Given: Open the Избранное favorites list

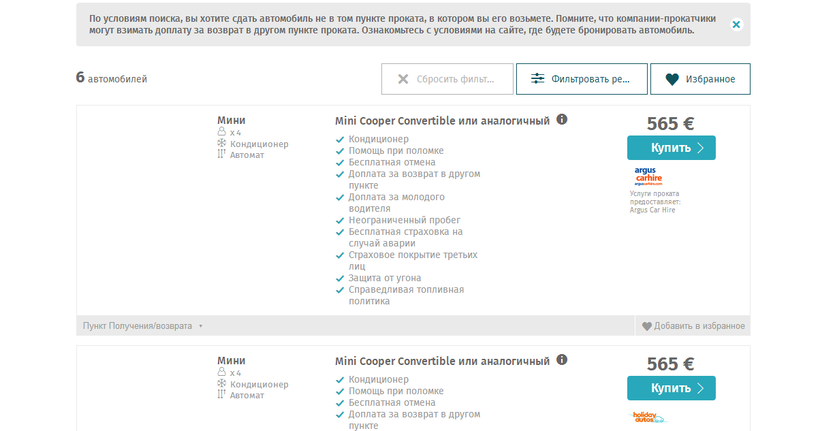Looking at the screenshot, I should pos(700,79).
